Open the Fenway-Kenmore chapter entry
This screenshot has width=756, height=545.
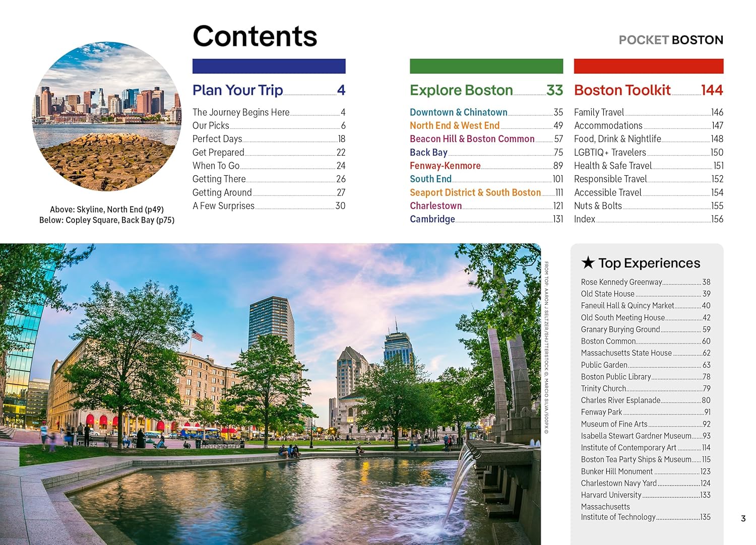tap(445, 166)
